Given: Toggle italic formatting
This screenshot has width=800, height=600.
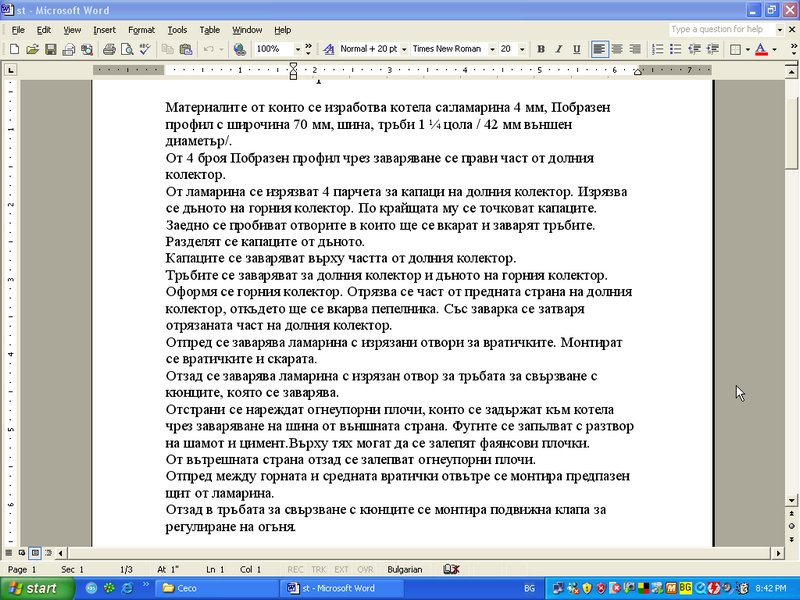Looking at the screenshot, I should (x=557, y=48).
